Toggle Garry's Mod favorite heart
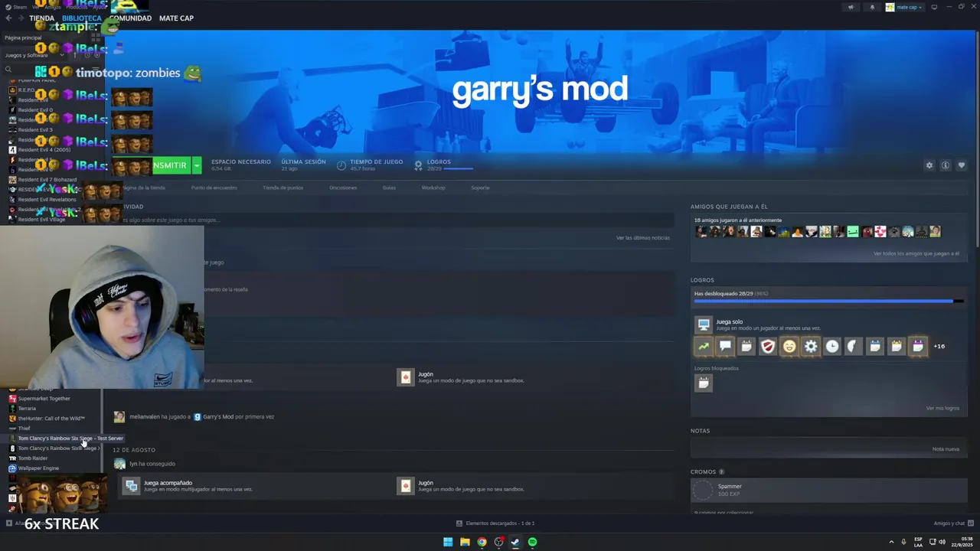This screenshot has height=551, width=980. click(962, 165)
